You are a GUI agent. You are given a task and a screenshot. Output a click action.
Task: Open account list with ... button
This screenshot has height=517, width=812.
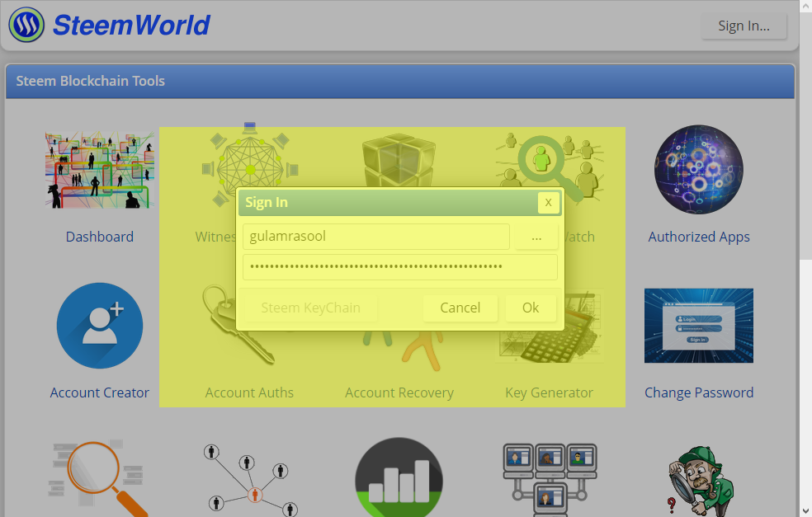click(x=536, y=237)
